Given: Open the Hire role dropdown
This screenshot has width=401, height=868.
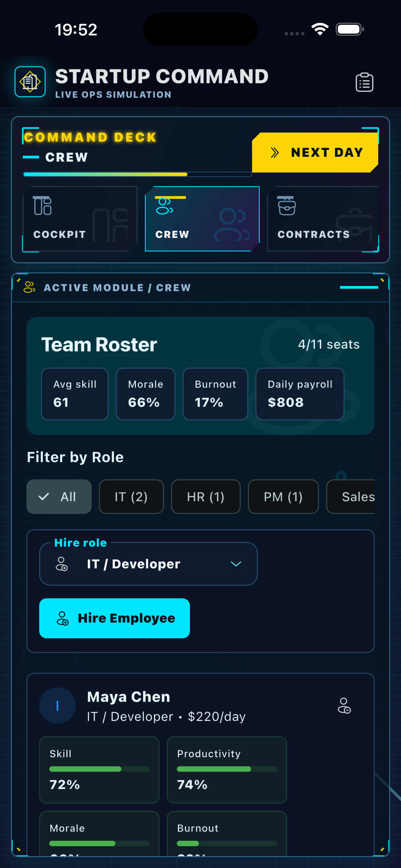Looking at the screenshot, I should pos(149,564).
